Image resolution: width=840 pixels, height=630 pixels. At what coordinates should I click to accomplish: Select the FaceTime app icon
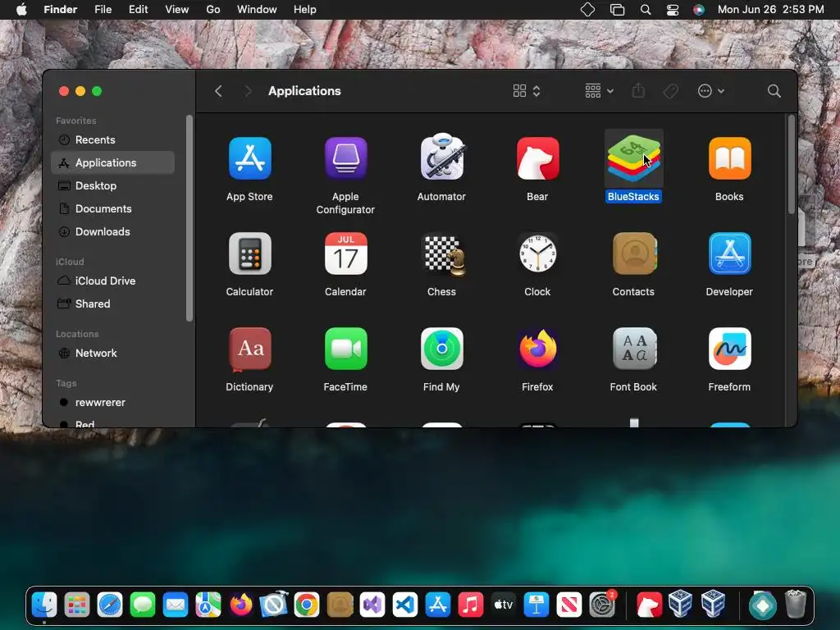click(x=345, y=349)
